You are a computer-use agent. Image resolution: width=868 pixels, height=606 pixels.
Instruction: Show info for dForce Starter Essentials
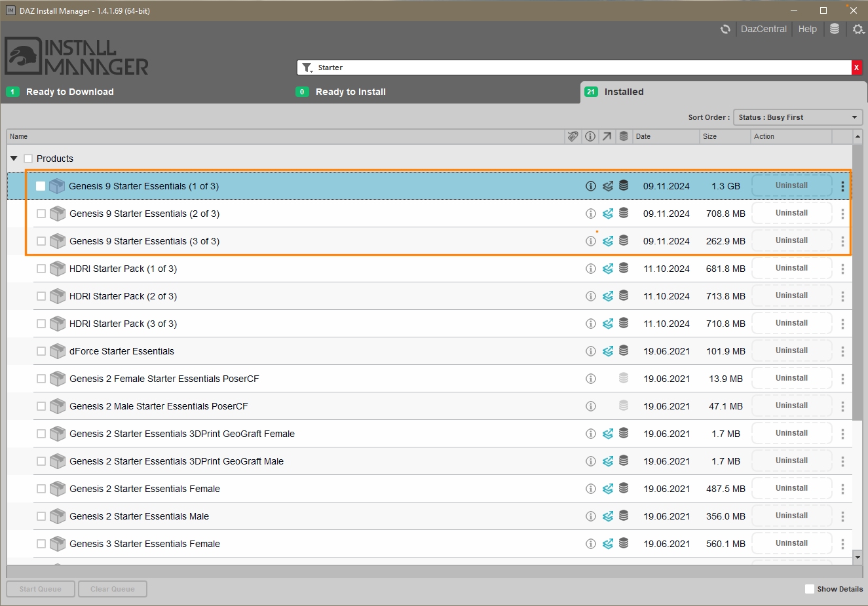(591, 351)
